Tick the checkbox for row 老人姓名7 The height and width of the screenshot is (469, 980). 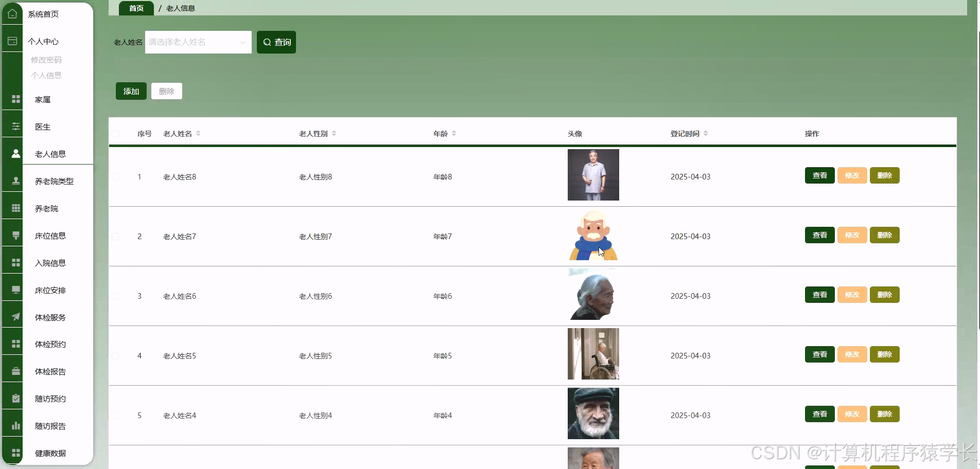tap(115, 237)
